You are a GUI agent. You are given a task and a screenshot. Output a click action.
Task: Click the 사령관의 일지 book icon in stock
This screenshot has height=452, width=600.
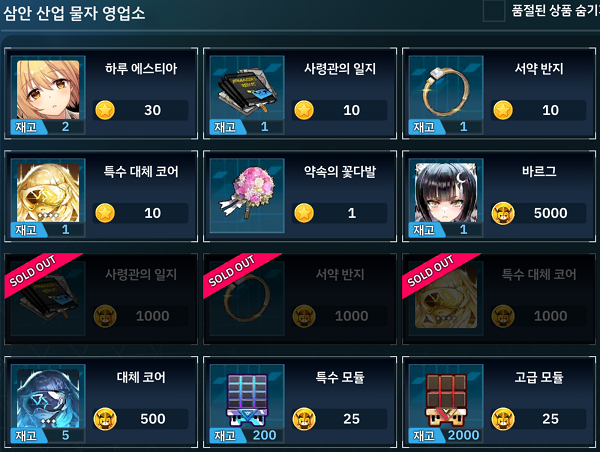tap(247, 92)
